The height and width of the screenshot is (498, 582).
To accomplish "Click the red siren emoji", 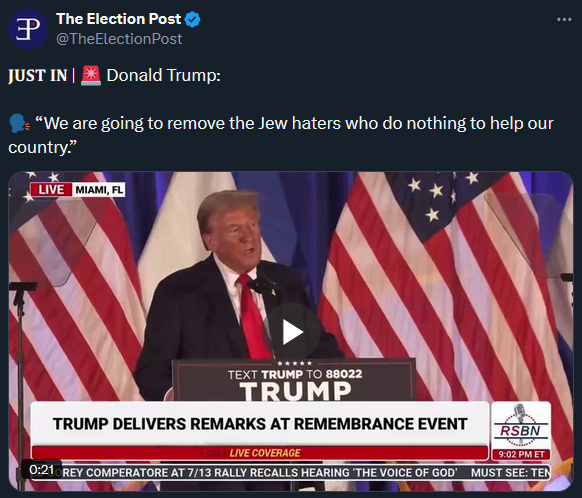I will (x=91, y=75).
